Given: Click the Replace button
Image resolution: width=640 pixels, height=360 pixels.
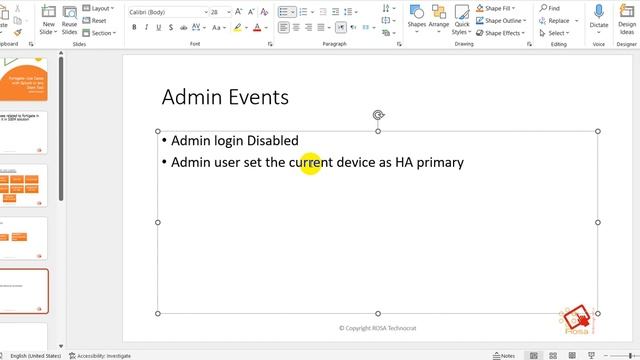Looking at the screenshot, I should coord(554,20).
